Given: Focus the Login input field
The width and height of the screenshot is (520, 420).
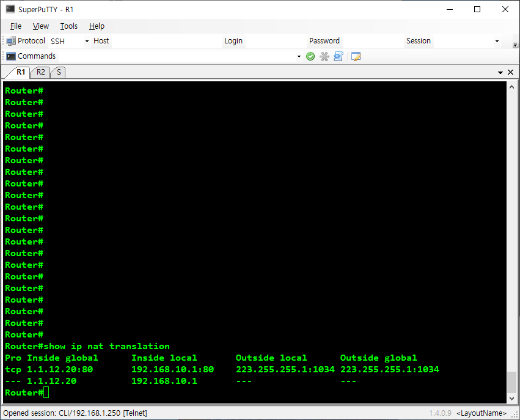Looking at the screenshot, I should tap(276, 41).
